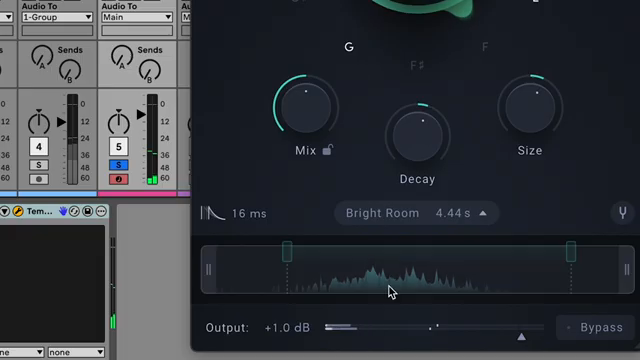
Task: Click the track 4 volume fader handle
Action: (61, 122)
